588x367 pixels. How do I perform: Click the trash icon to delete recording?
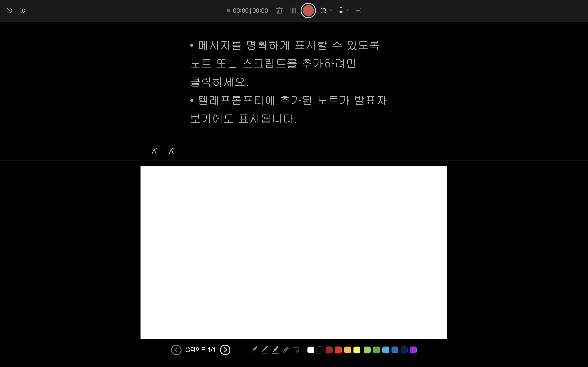click(279, 11)
